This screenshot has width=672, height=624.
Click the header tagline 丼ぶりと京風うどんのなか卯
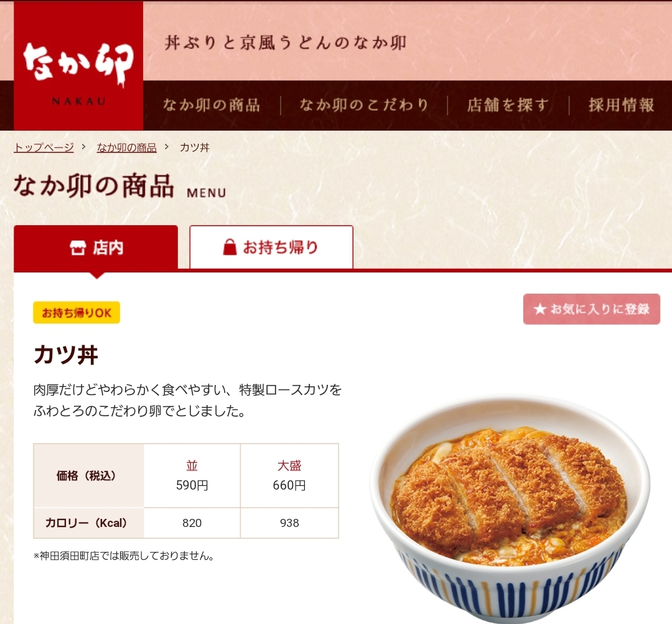coord(286,43)
